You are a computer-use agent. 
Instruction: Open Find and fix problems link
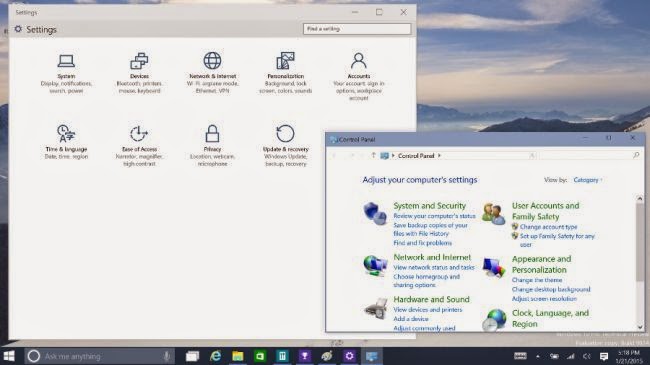[x=422, y=243]
